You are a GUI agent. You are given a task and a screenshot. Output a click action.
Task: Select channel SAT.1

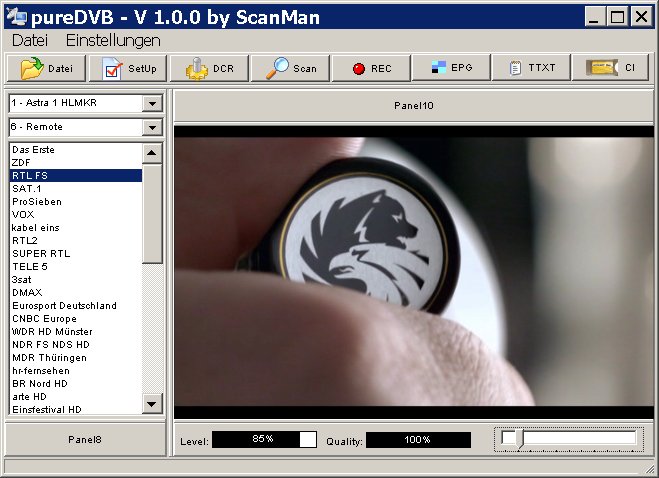[76, 189]
